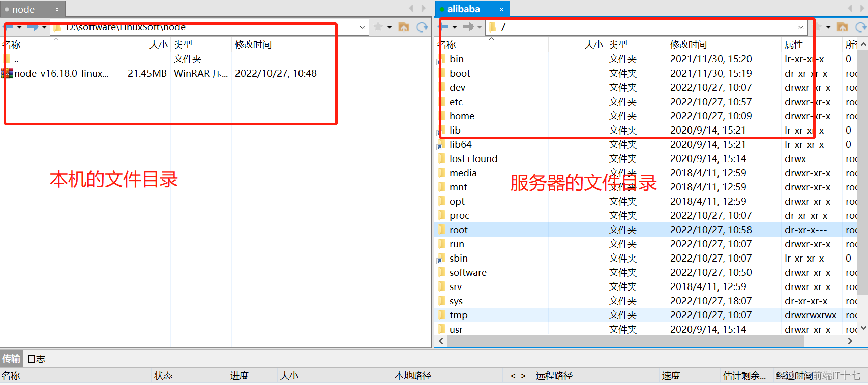Viewport: 868px width, 385px height.
Task: Open forward-history dropdown in alibaba pane
Action: (x=480, y=27)
